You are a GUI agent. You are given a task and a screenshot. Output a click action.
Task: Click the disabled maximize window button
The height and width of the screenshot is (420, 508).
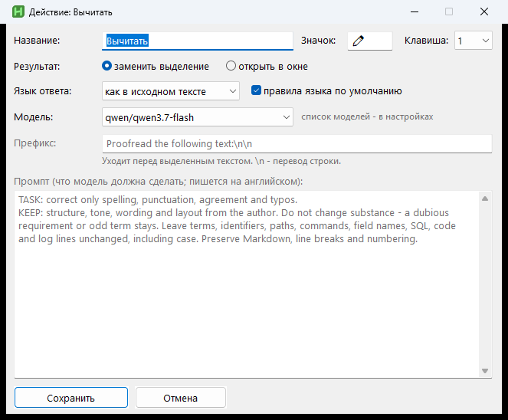pos(449,11)
